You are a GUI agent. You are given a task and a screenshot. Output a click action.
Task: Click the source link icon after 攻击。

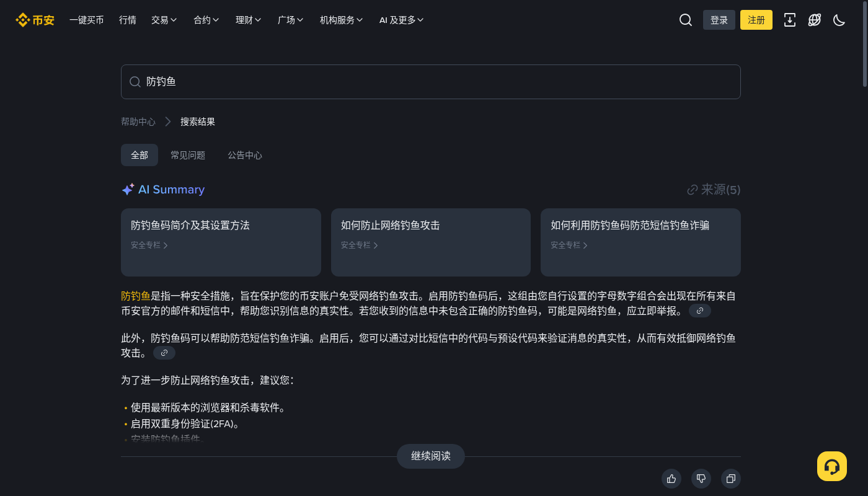coord(164,353)
